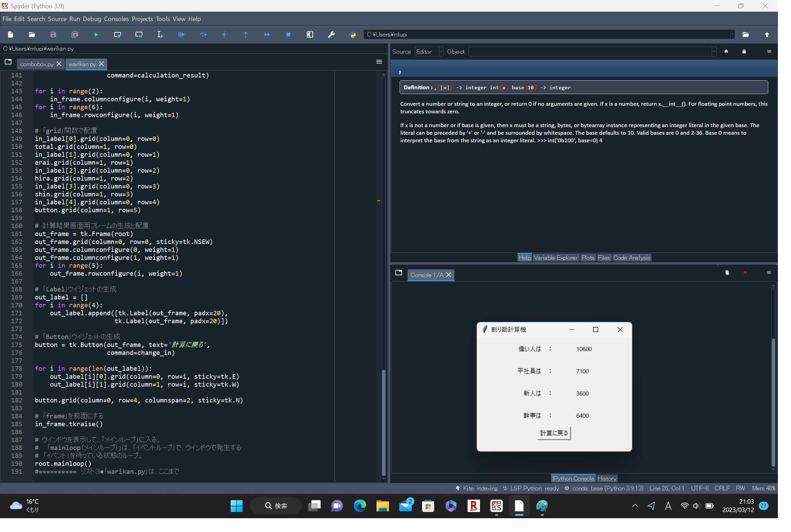Interrupt the running kernel
Screen dimensions: 791x532
click(745, 272)
